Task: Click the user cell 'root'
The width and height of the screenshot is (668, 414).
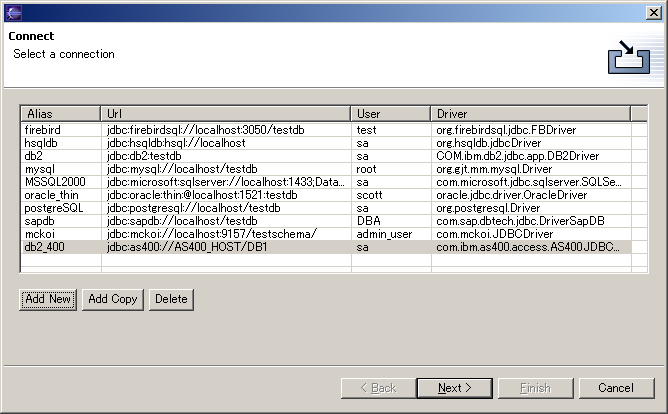Action: click(366, 169)
